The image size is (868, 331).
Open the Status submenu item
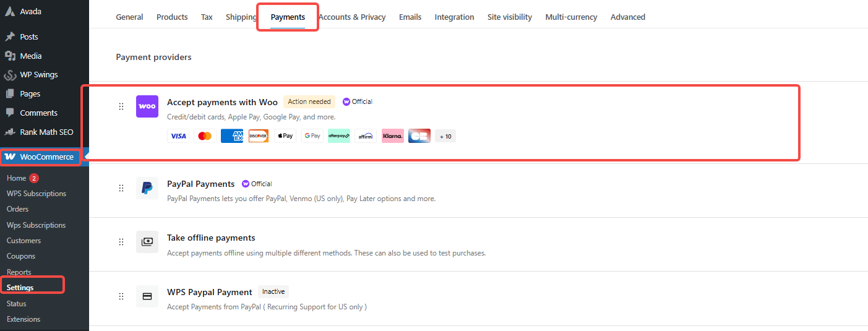[x=17, y=304]
